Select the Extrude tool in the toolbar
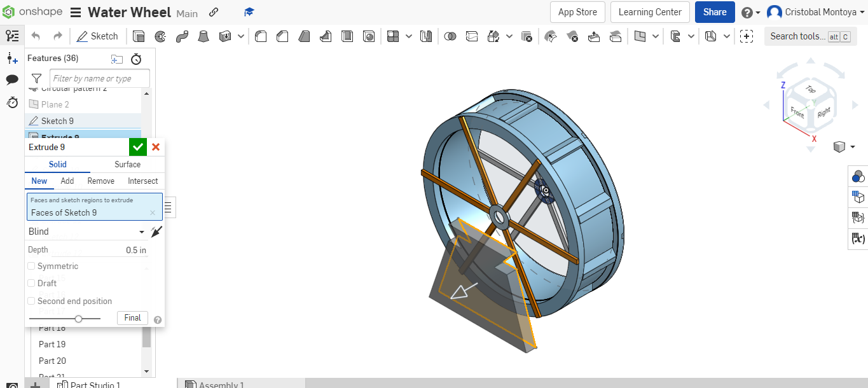The width and height of the screenshot is (868, 388). tap(139, 36)
